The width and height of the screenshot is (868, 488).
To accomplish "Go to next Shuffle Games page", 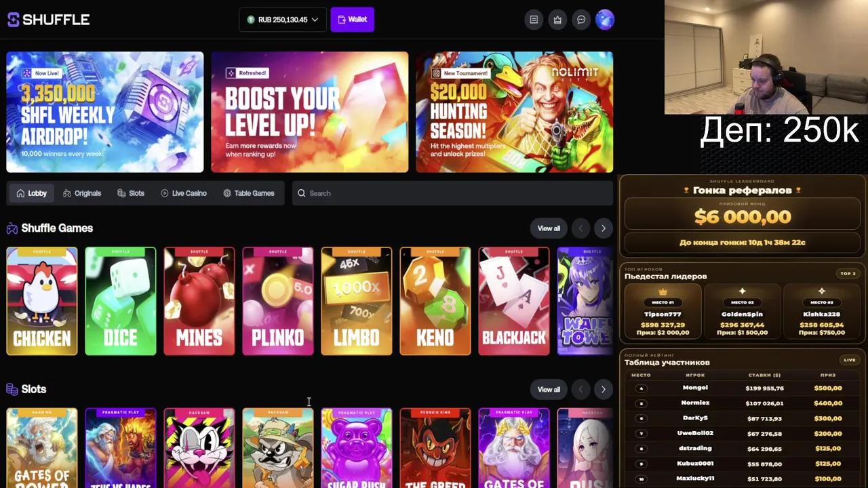I will (x=604, y=228).
